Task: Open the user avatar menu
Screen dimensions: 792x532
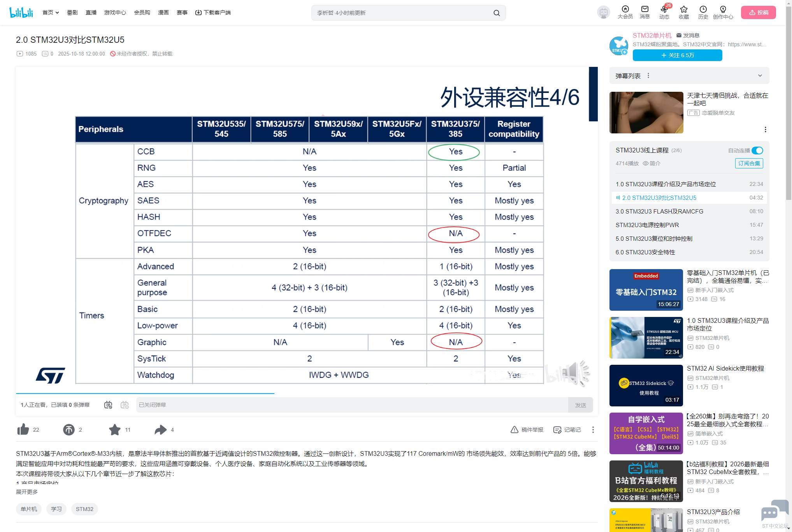Action: [x=603, y=12]
